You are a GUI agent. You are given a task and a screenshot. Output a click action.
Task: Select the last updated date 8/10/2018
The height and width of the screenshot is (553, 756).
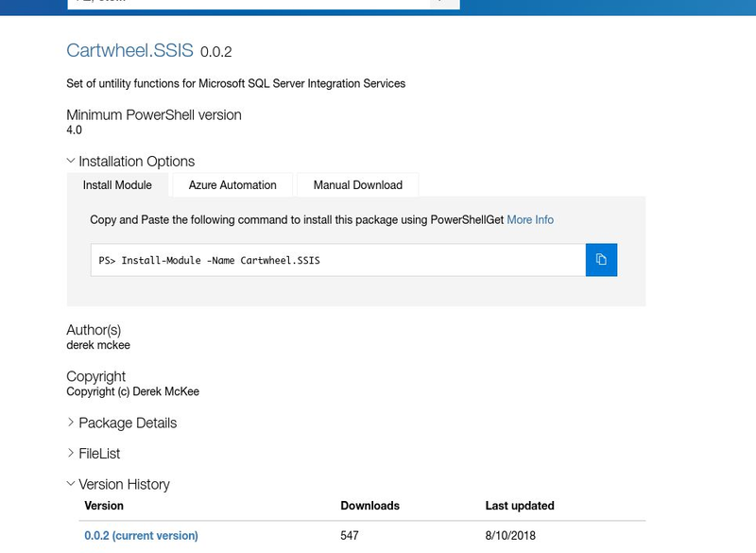[510, 536]
